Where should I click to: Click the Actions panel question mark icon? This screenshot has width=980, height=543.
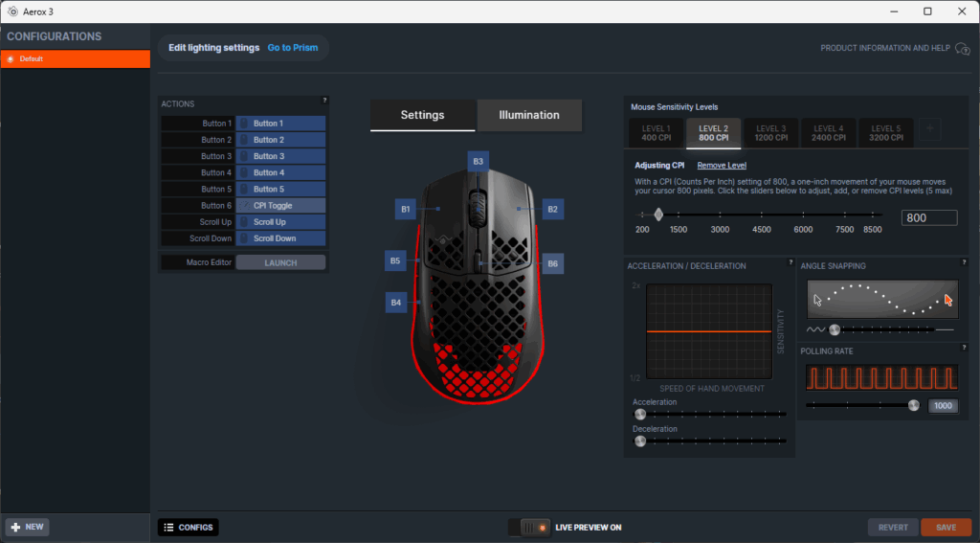click(x=324, y=100)
